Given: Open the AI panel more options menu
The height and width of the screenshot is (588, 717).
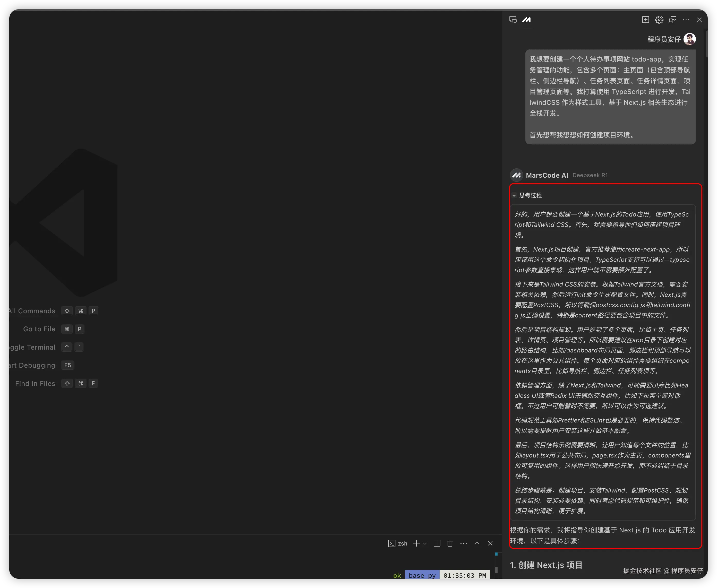Looking at the screenshot, I should pyautogui.click(x=686, y=20).
